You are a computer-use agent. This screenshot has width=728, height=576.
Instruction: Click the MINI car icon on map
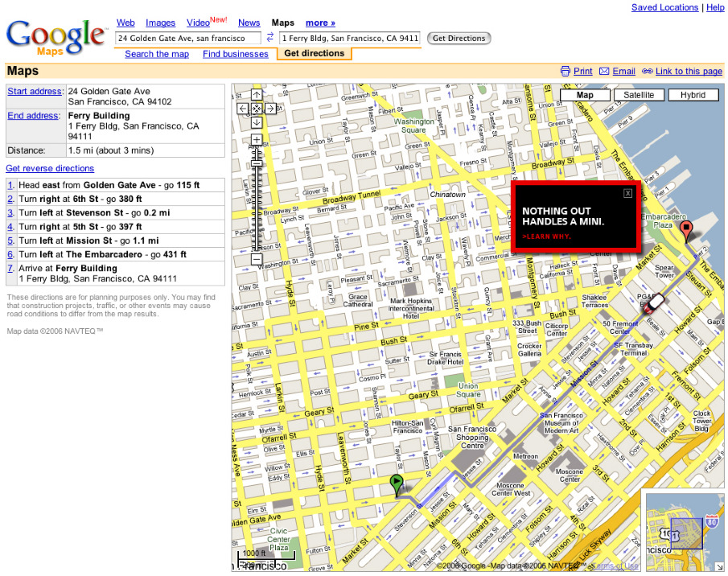point(652,302)
